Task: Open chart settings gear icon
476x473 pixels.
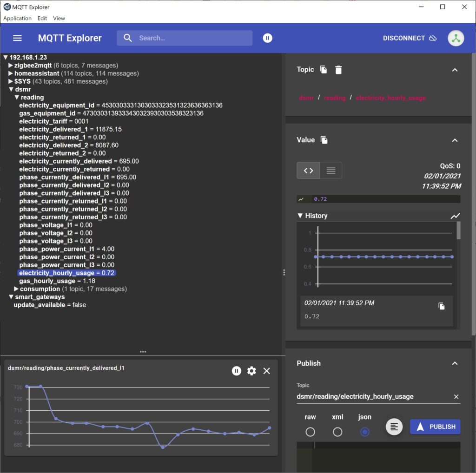Action: pyautogui.click(x=251, y=371)
